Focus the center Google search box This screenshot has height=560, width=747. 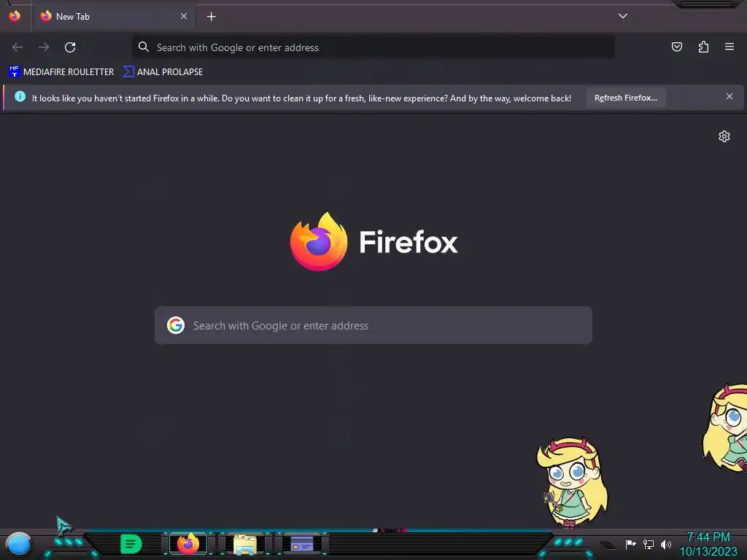(x=373, y=326)
